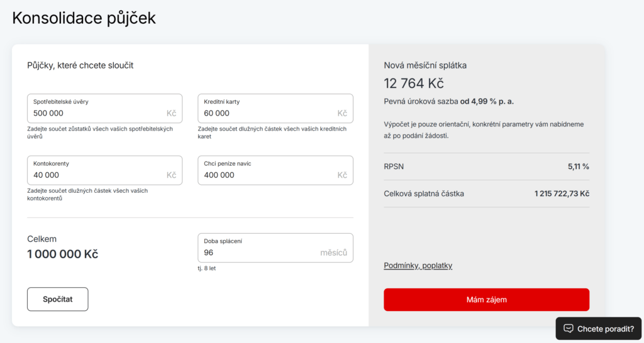The width and height of the screenshot is (644, 343).
Task: Select the RPSN value 5,11 %
Action: pos(578,166)
